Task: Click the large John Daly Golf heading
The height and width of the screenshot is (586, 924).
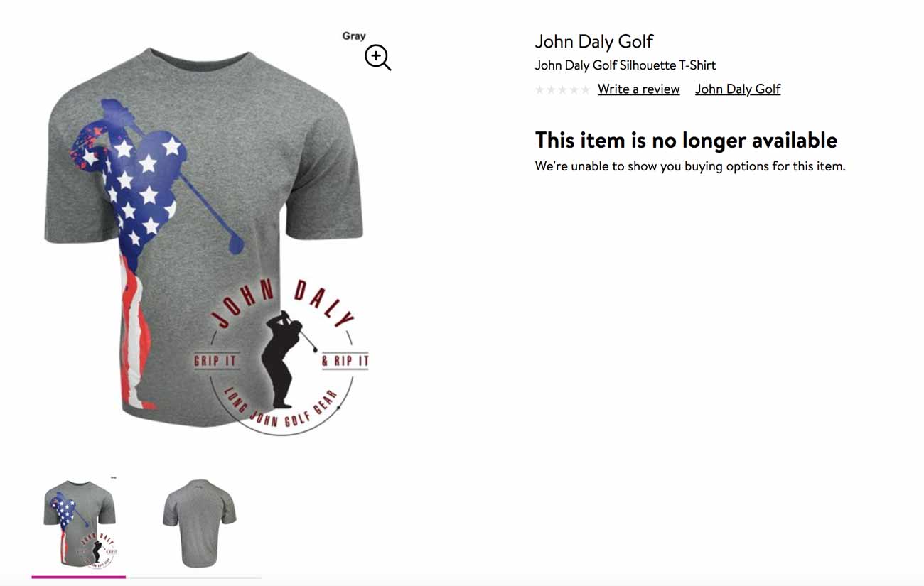Action: pos(594,41)
